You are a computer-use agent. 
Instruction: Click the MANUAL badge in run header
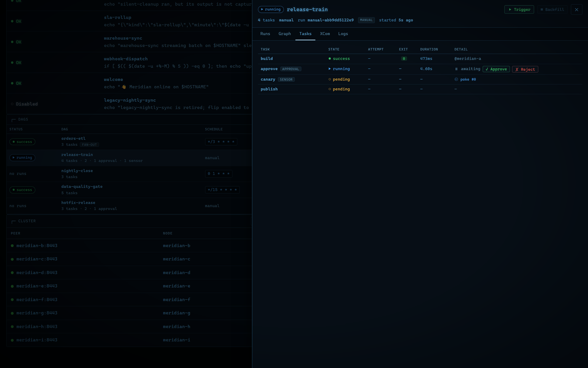[366, 20]
